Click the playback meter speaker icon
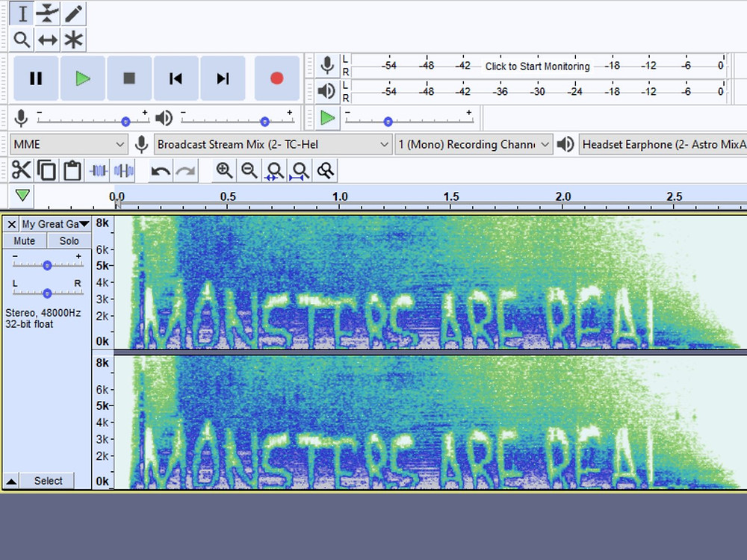This screenshot has height=560, width=747. point(327,91)
